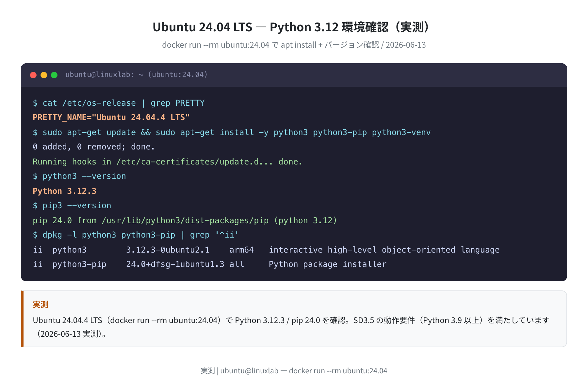Click the footer text 実測 | ubuntu@linuxlab
588x389 pixels.
pyautogui.click(x=294, y=371)
